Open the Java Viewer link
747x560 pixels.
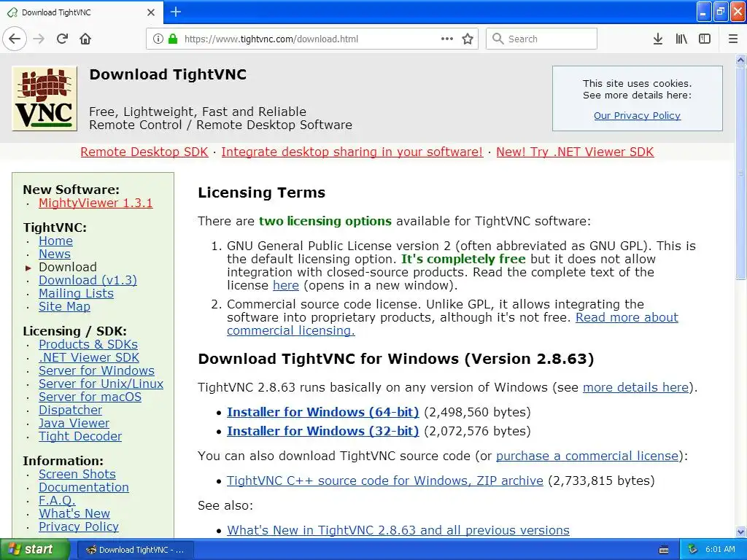(74, 423)
